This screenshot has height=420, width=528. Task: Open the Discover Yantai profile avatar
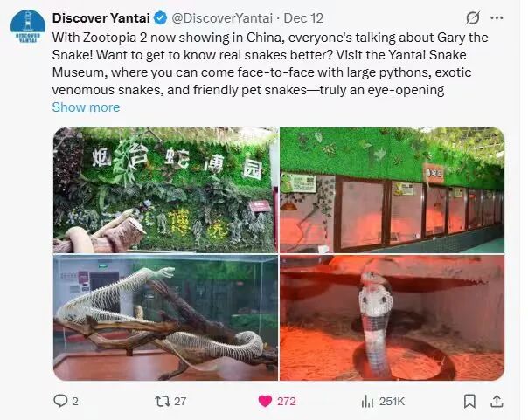28,27
